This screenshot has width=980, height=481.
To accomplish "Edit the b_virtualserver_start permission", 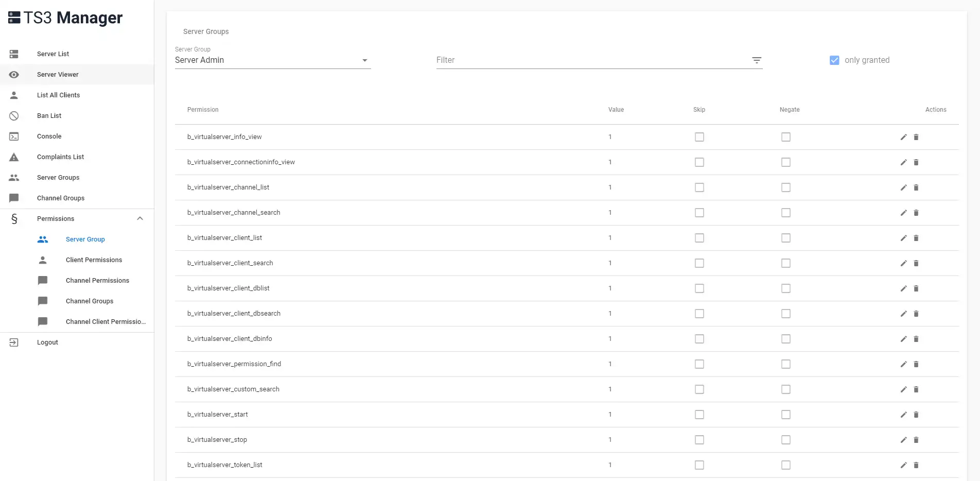I will coord(903,415).
